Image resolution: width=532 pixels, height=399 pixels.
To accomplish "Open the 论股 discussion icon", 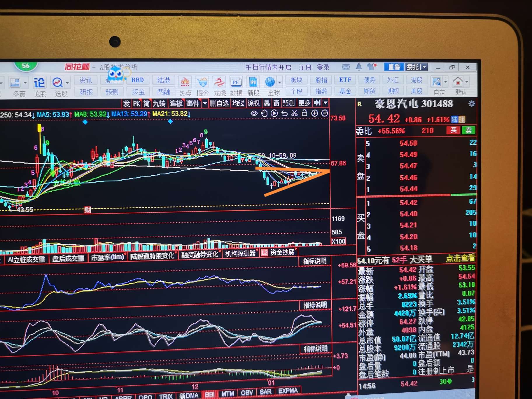I will tap(39, 83).
